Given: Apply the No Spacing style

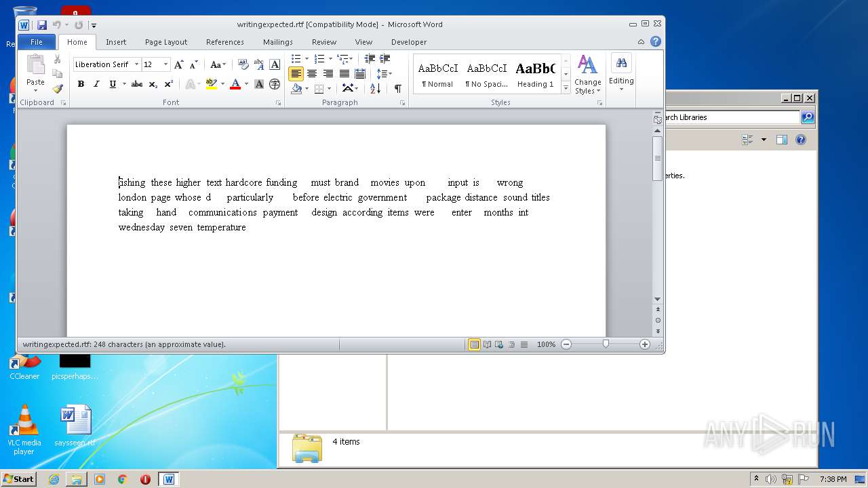Looking at the screenshot, I should pos(486,75).
